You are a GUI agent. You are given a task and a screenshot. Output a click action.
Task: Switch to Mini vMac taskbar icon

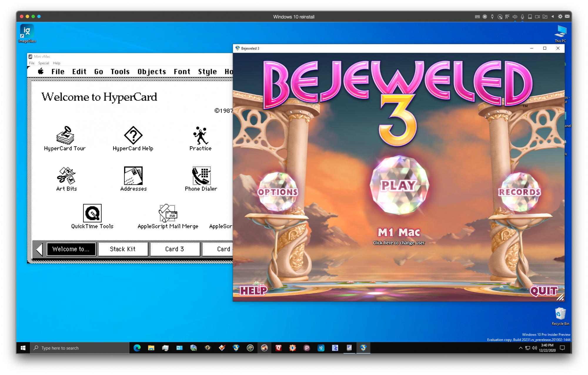coord(349,348)
